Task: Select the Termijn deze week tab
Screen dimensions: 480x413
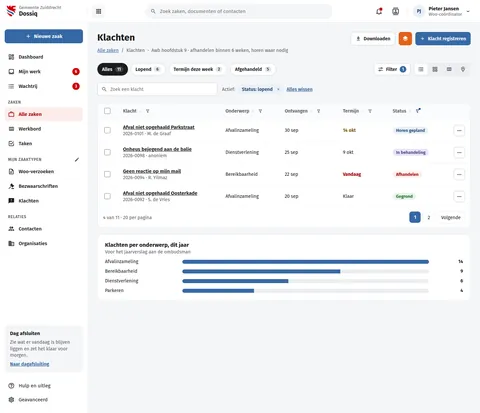Action: click(x=197, y=69)
